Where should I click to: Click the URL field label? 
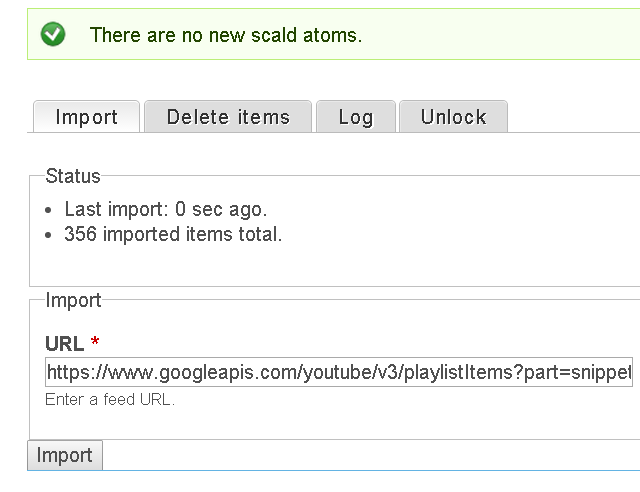[x=64, y=344]
